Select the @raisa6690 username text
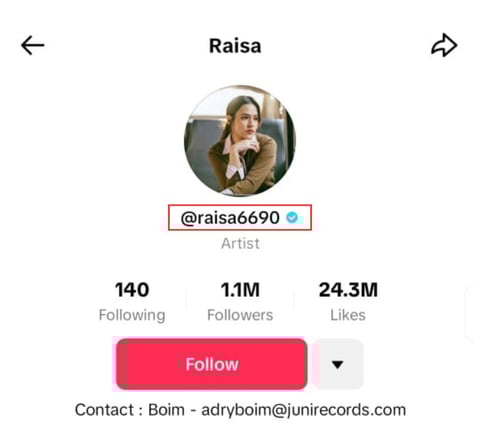 pos(230,218)
